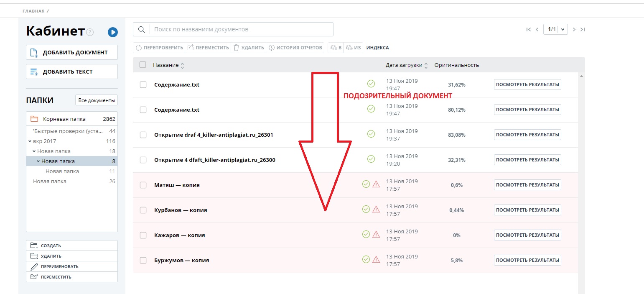Click 83,08% originality value

pos(456,135)
